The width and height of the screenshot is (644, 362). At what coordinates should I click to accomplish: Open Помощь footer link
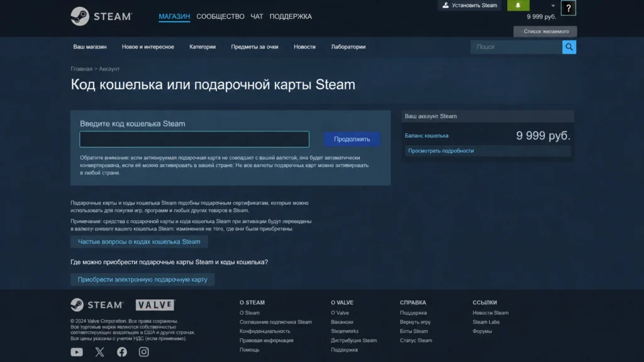tap(249, 349)
